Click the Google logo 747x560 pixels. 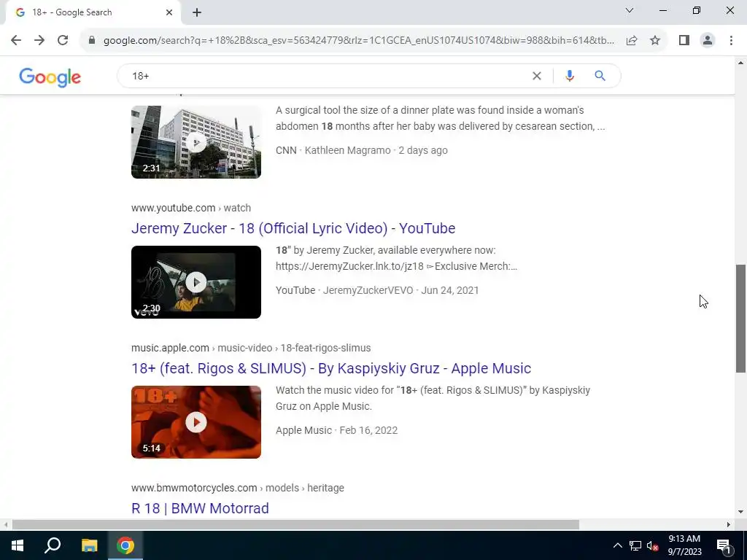point(50,77)
